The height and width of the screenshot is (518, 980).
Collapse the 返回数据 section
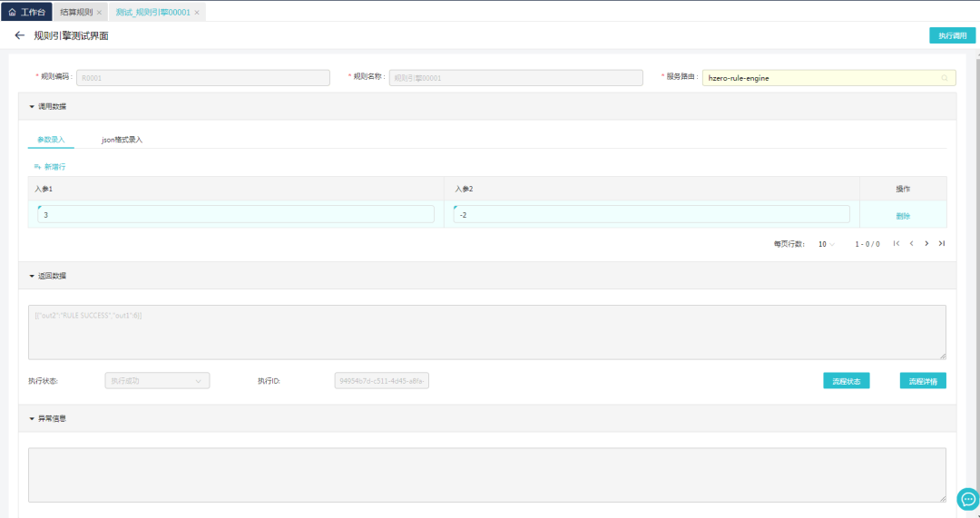coord(32,276)
